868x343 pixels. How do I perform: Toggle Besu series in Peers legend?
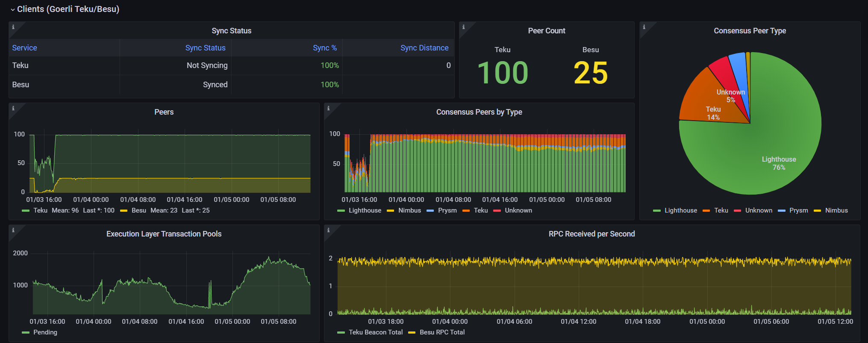[x=138, y=210]
